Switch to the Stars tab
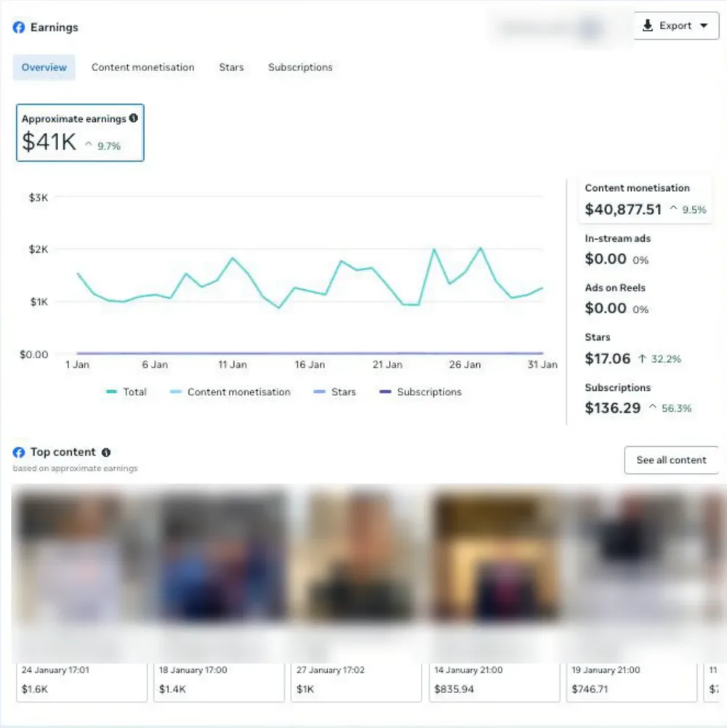The image size is (727, 728). pos(231,68)
